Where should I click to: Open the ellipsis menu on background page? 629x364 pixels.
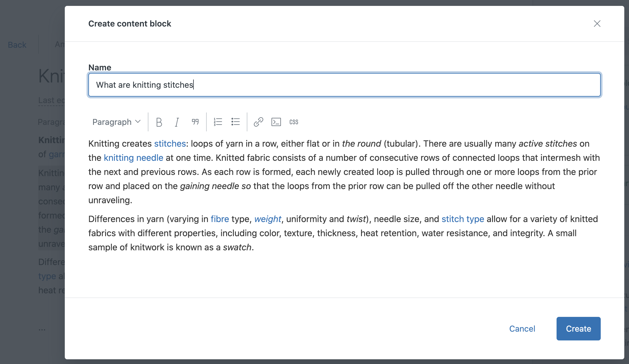tap(42, 329)
